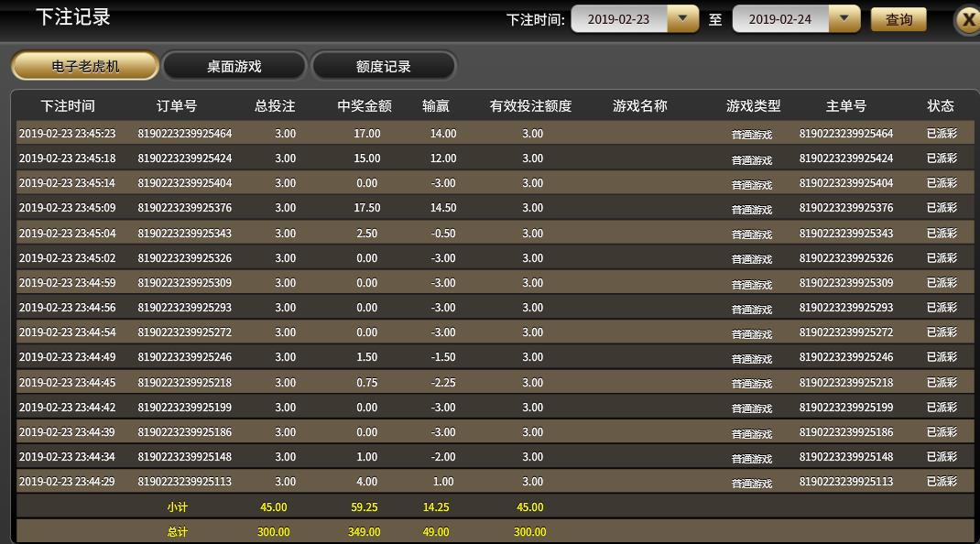Switch to the 桌面游戏 tab

[234, 66]
